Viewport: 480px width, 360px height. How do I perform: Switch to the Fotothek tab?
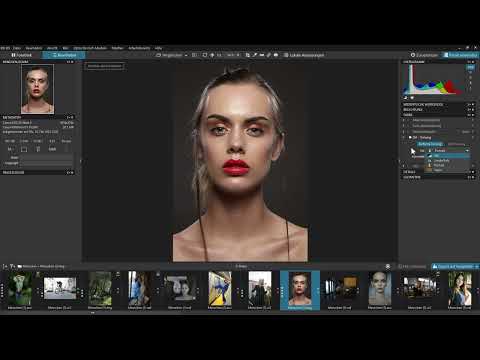[x=21, y=55]
